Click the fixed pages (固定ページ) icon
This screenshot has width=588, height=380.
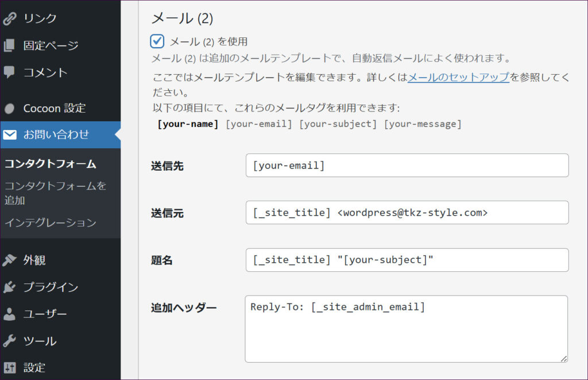click(9, 45)
